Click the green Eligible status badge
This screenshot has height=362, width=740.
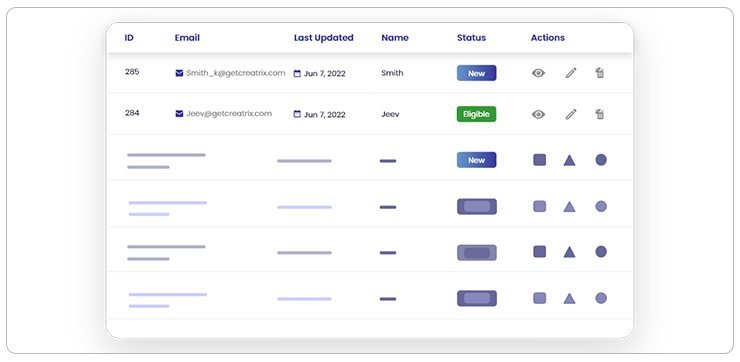477,114
